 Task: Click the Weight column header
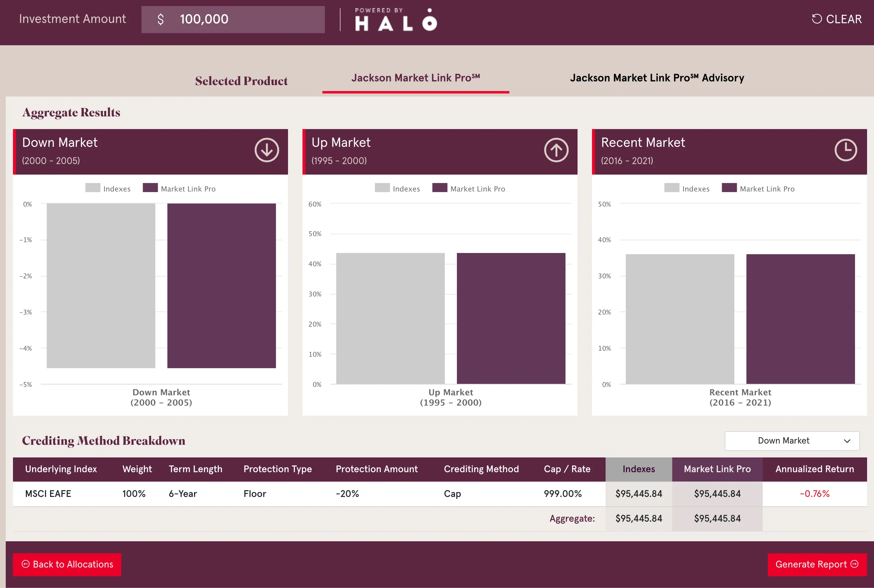(137, 469)
